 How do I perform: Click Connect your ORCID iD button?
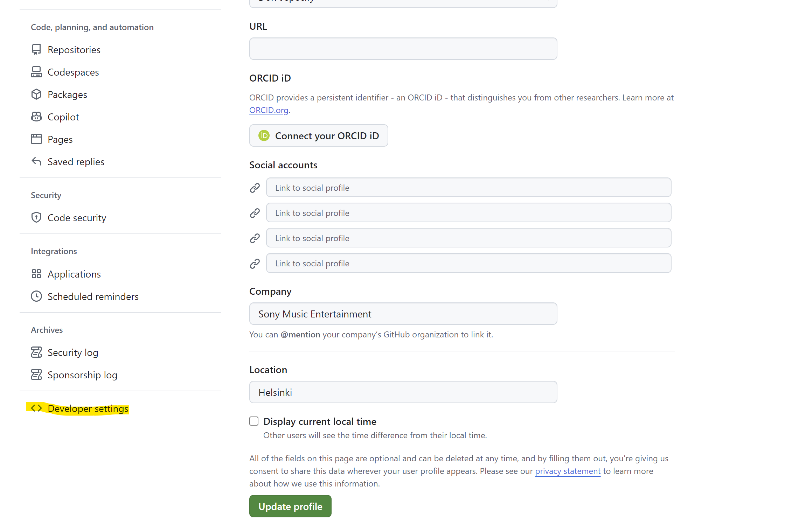click(x=319, y=135)
